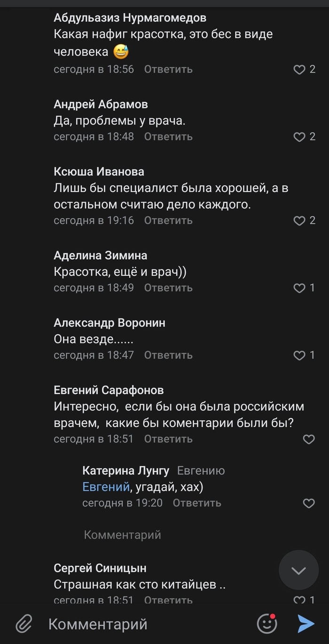The height and width of the screenshot is (644, 329).
Task: Like Александр Воронин's comment
Action: 299,355
